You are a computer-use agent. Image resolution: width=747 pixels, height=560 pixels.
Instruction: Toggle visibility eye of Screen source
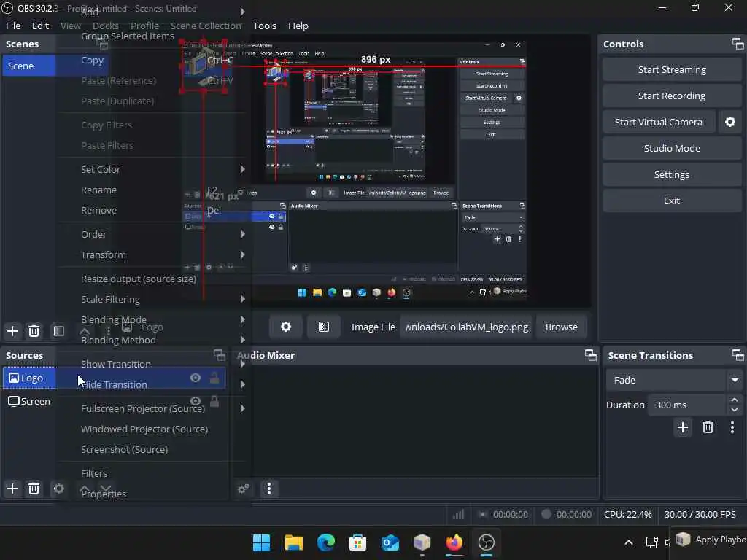pos(196,401)
